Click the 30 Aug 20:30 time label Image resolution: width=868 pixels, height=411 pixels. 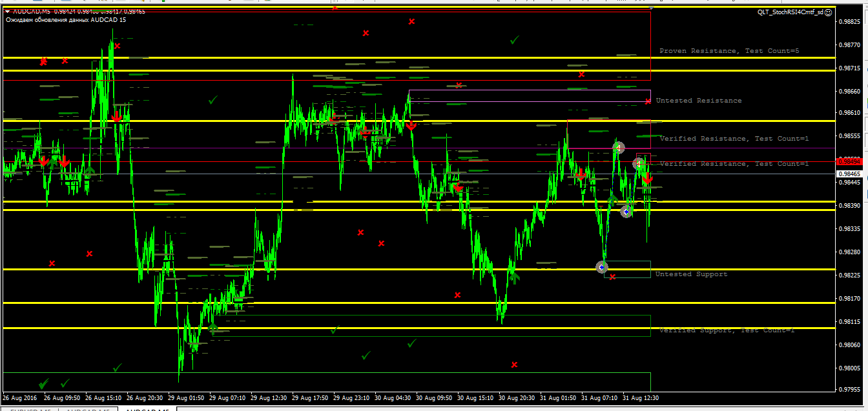click(x=517, y=398)
